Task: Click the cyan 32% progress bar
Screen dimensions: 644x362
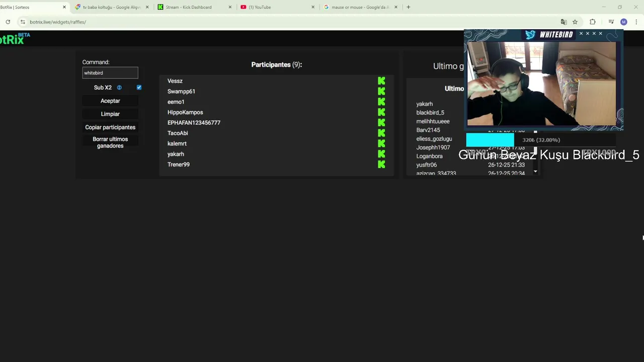Action: [490, 140]
